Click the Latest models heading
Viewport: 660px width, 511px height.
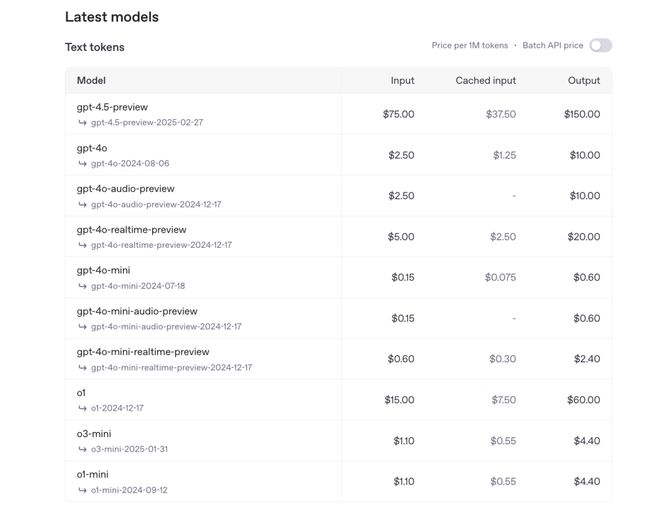tap(111, 17)
